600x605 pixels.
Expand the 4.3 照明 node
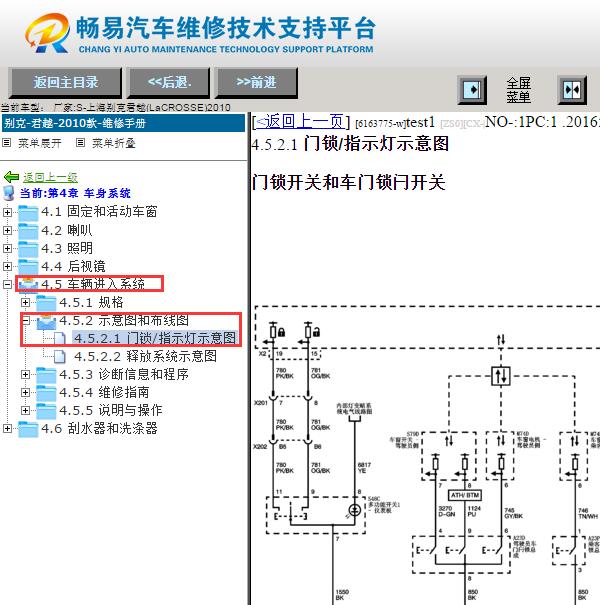(x=7, y=248)
